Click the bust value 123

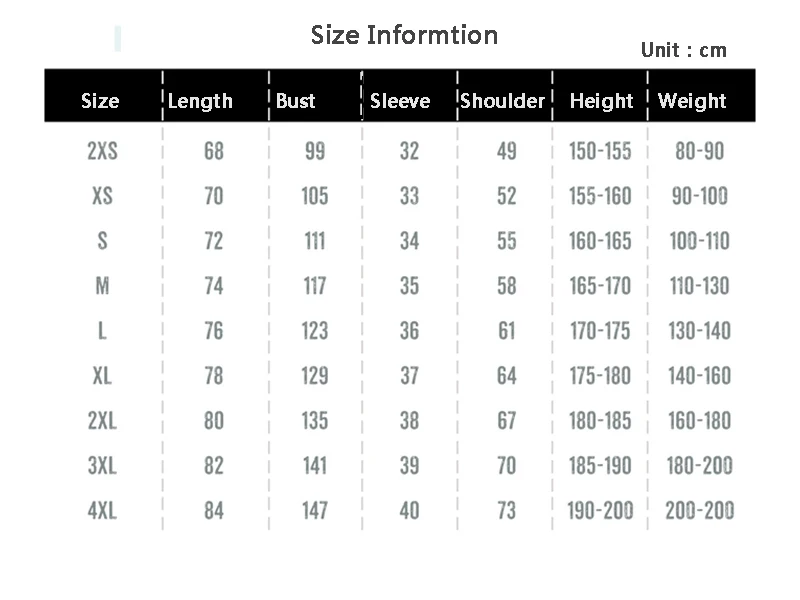(314, 331)
